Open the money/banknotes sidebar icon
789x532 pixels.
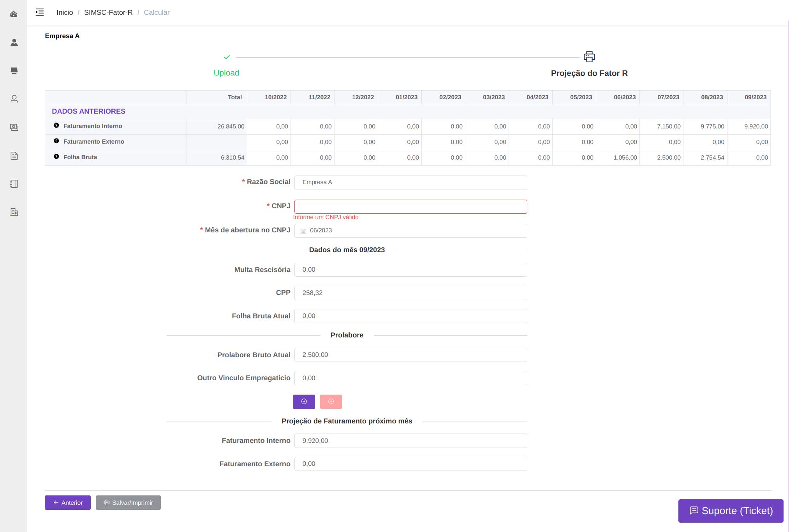[14, 127]
